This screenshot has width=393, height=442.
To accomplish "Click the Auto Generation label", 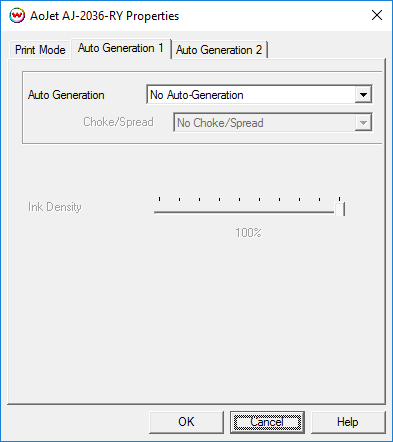I will (66, 95).
